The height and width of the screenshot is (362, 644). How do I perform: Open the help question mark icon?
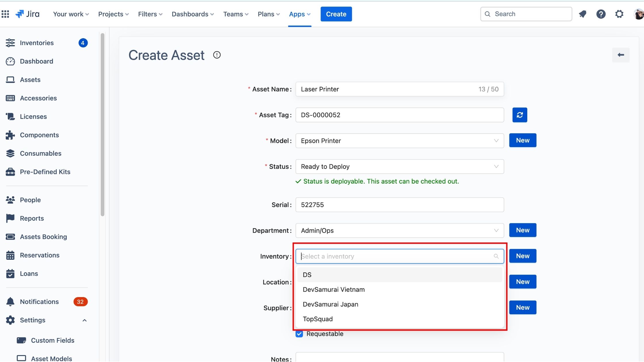pos(601,14)
